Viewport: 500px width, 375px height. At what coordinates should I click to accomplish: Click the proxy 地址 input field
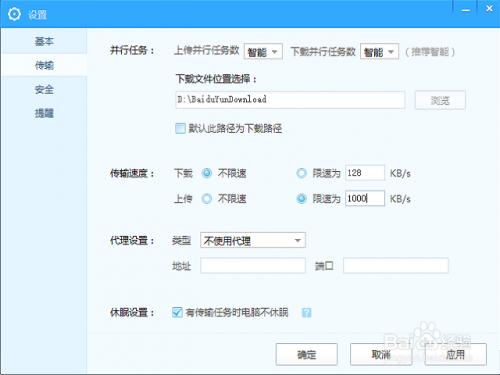(x=253, y=266)
